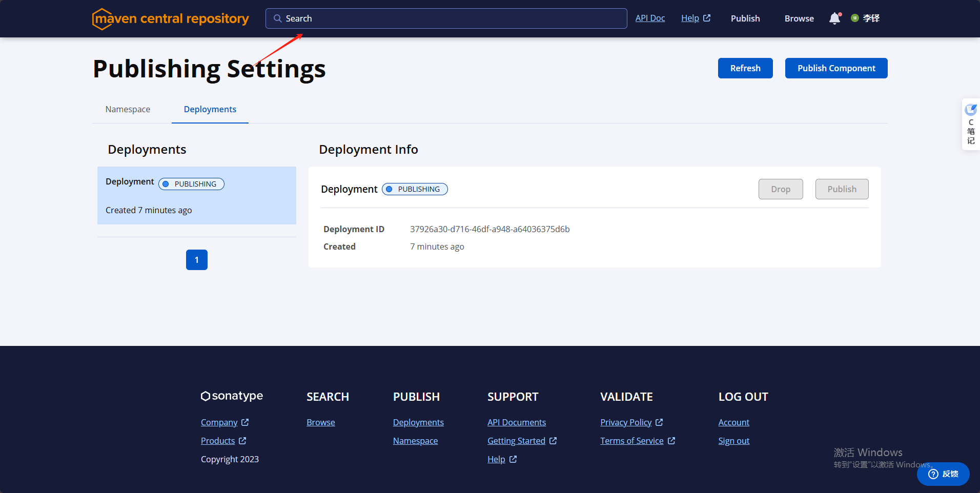Click the Refresh button
This screenshot has height=493, width=980.
(x=745, y=68)
